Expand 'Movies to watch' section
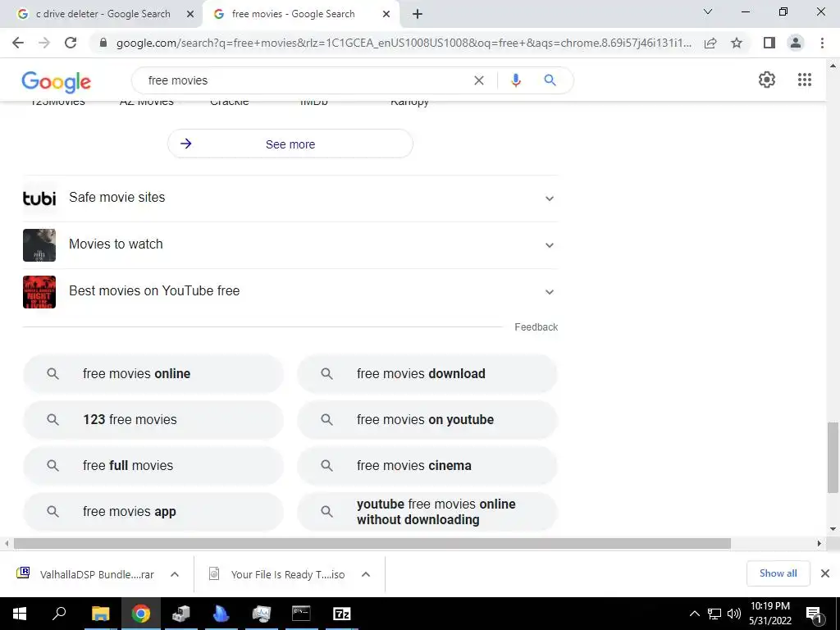This screenshot has width=840, height=630. click(x=290, y=244)
